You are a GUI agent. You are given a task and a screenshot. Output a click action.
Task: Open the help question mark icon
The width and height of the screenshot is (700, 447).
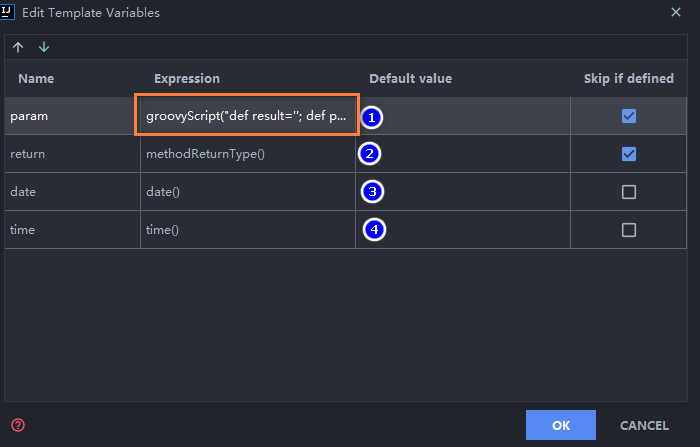tap(17, 425)
